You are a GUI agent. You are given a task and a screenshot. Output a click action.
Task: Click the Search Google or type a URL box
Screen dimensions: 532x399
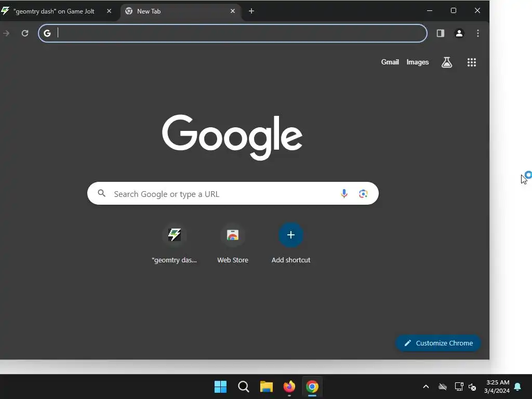[x=233, y=193]
